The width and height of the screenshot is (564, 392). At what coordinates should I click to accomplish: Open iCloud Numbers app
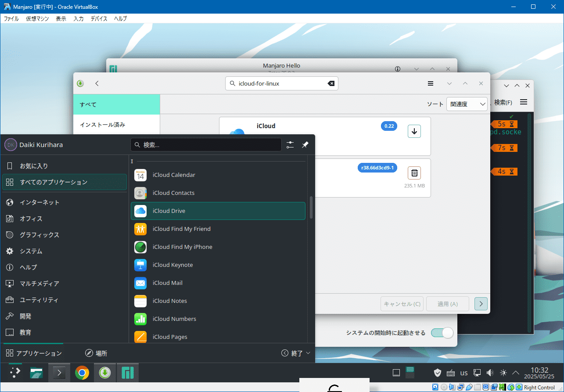[218, 319]
